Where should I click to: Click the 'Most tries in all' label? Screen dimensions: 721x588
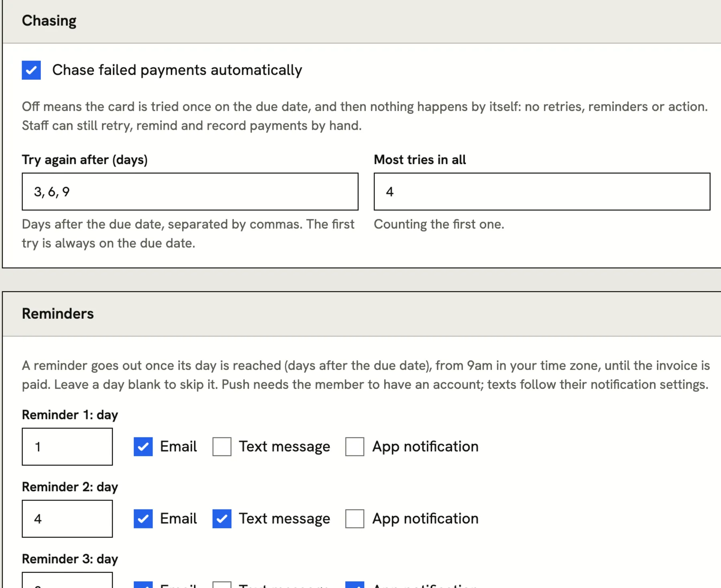pos(420,160)
